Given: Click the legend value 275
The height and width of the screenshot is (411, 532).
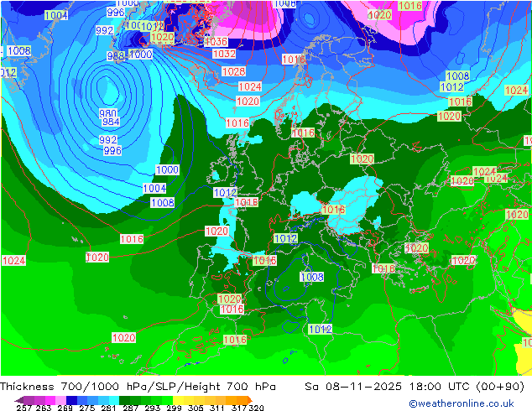Looking at the screenshot, I should 87,408.
